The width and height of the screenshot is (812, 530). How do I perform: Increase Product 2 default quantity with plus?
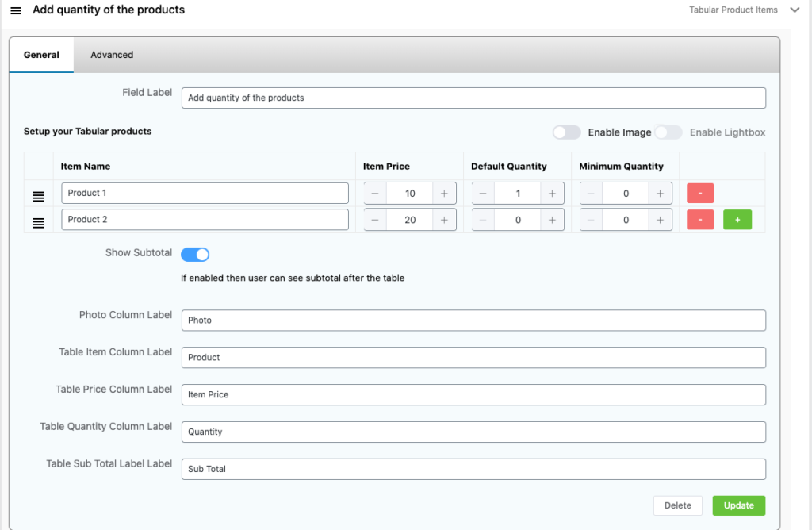[552, 220]
